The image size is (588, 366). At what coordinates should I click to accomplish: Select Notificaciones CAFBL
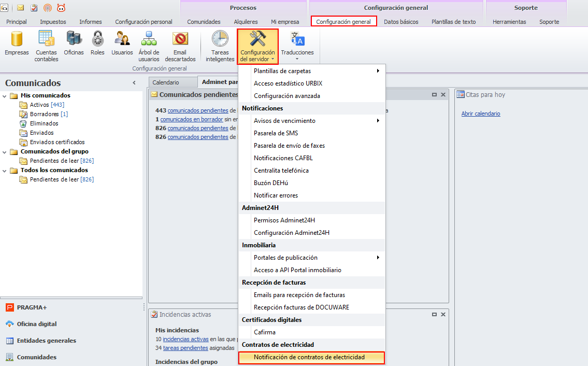[312, 158]
